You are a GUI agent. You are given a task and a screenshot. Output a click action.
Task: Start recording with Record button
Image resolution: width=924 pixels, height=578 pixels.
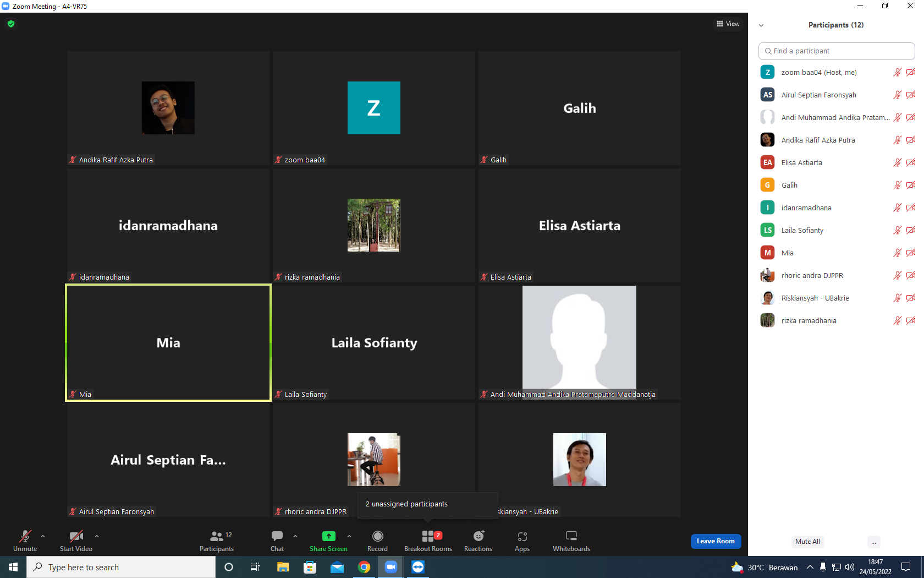click(x=377, y=541)
